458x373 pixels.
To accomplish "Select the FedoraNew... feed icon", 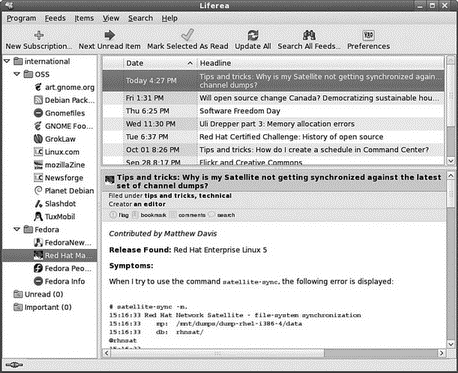I will point(38,242).
